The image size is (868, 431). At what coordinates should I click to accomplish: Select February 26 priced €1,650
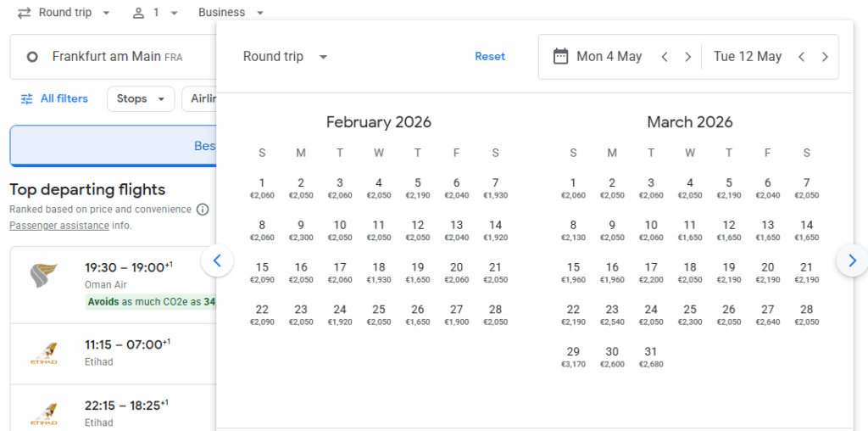tap(417, 315)
